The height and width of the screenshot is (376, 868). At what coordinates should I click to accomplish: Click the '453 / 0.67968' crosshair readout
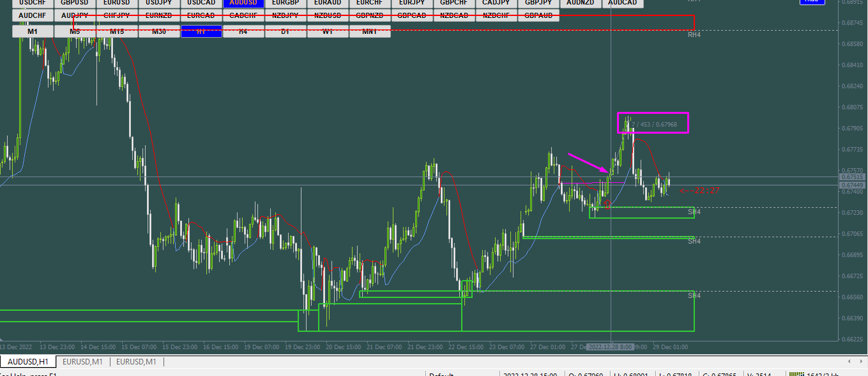pyautogui.click(x=653, y=123)
